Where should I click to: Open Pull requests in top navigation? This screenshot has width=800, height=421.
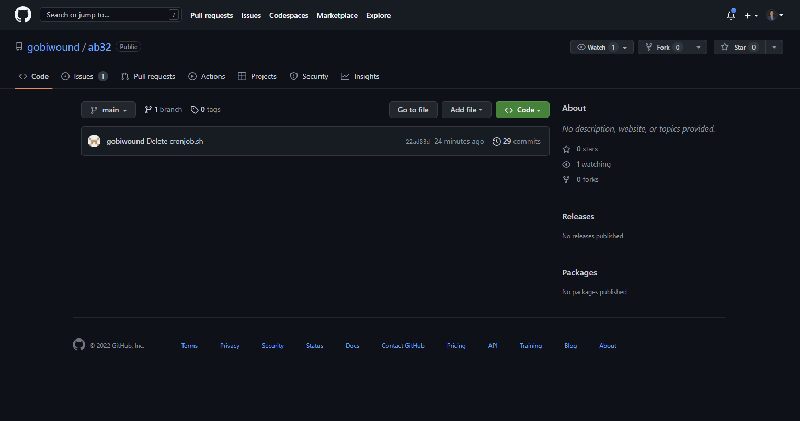point(211,15)
